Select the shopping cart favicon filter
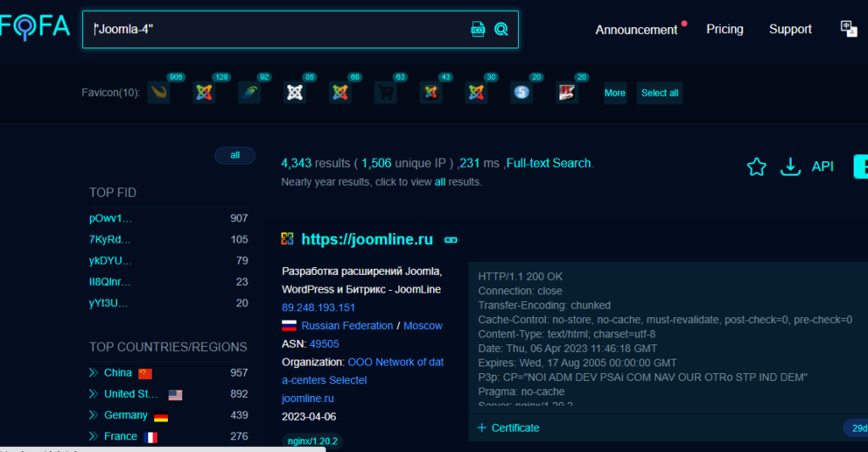The width and height of the screenshot is (868, 452). (x=386, y=92)
